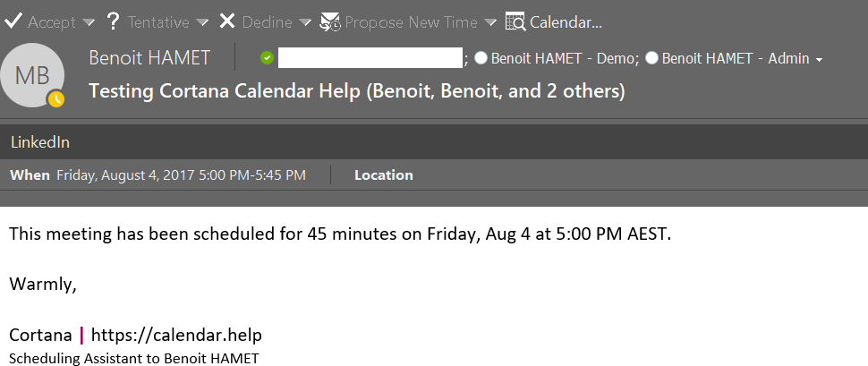Screen dimensions: 868x366
Task: Click the Decline X icon
Action: coord(227,21)
